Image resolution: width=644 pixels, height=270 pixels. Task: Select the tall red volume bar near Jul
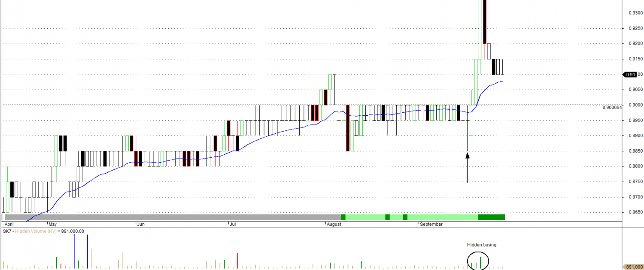(x=237, y=261)
